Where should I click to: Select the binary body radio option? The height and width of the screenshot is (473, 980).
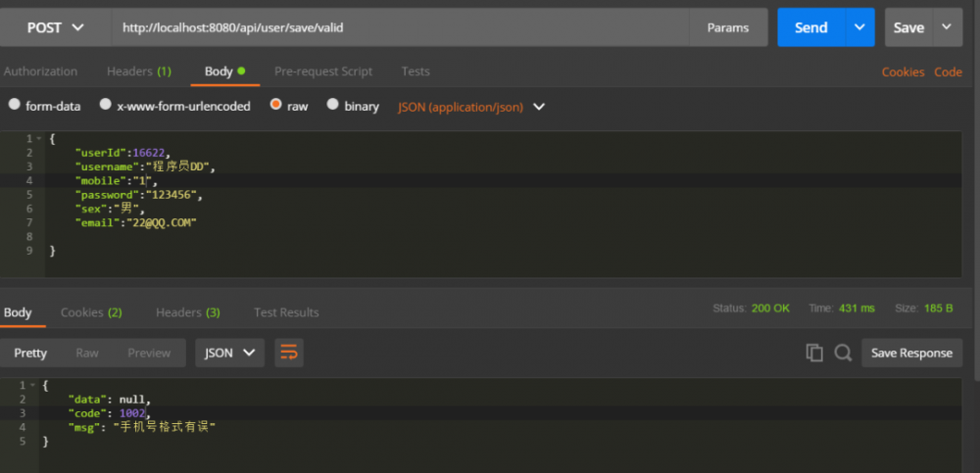tap(333, 105)
